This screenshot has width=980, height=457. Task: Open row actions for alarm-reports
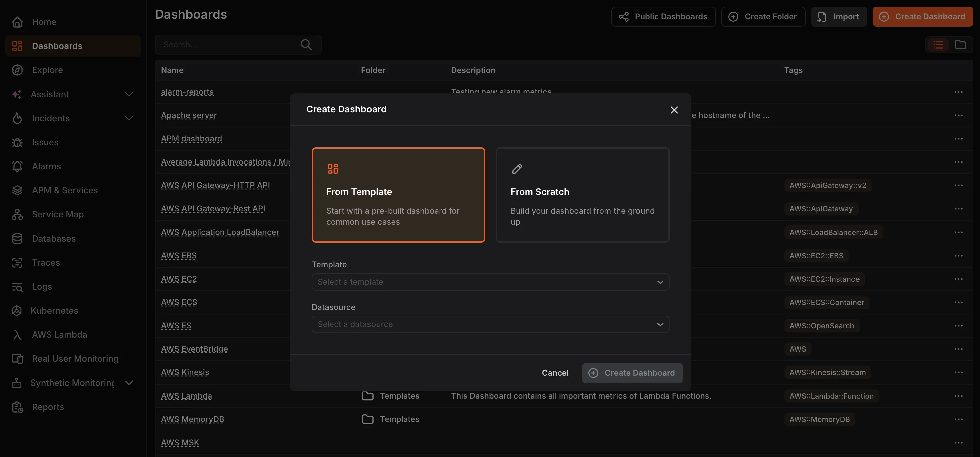[958, 92]
